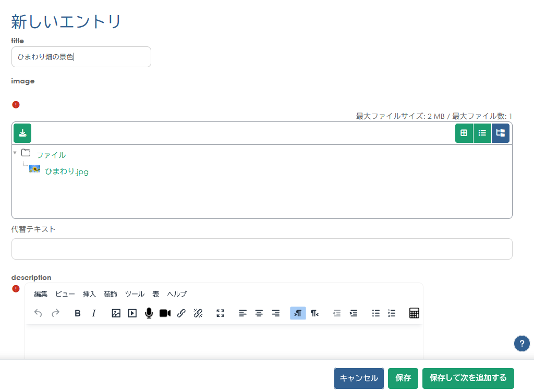Image resolution: width=534 pixels, height=392 pixels.
Task: Open the ヘルプ menu
Action: click(177, 294)
